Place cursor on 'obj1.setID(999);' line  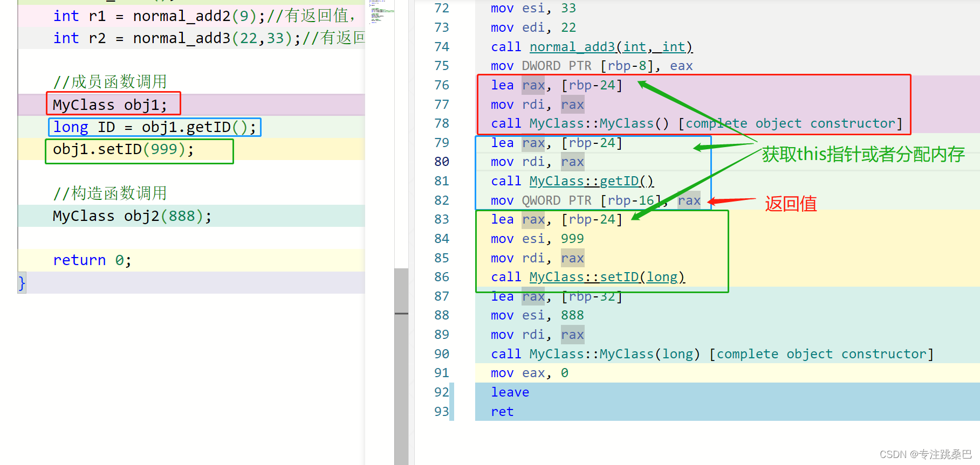pyautogui.click(x=123, y=149)
